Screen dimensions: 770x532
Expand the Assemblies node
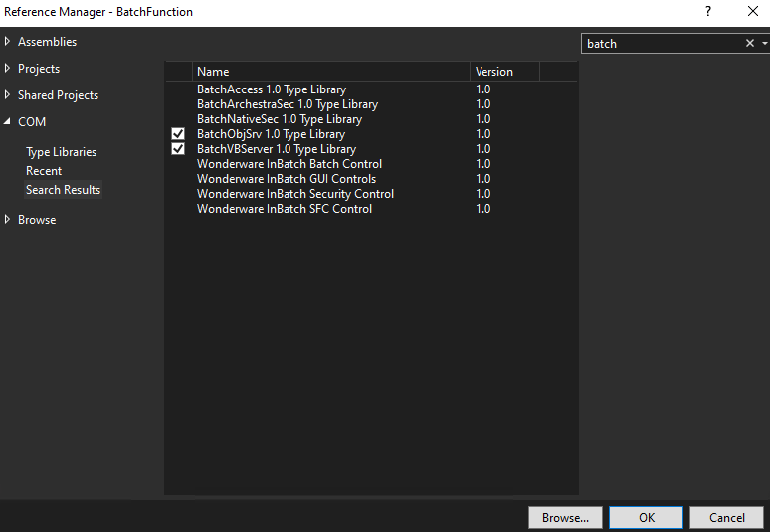point(7,41)
